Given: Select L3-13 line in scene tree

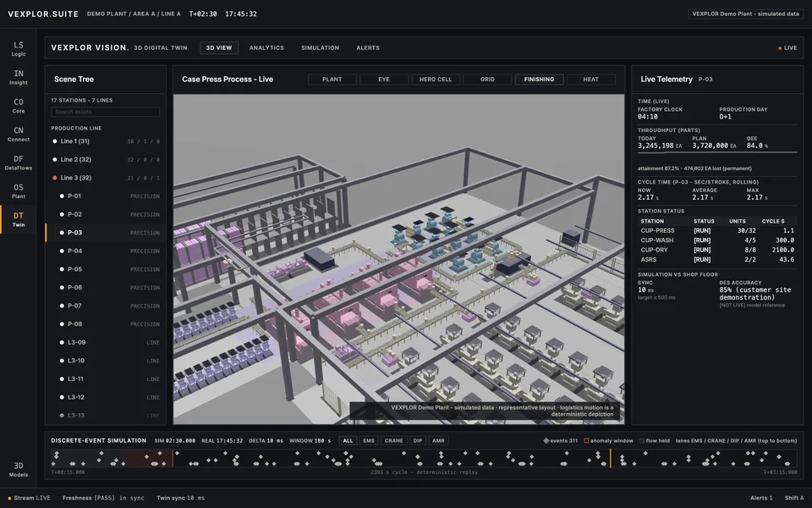Looking at the screenshot, I should pos(106,415).
